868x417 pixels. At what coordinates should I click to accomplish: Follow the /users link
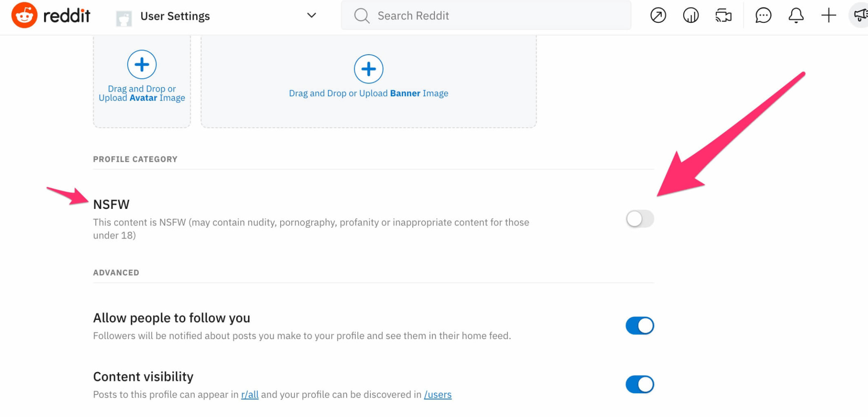[x=438, y=395]
